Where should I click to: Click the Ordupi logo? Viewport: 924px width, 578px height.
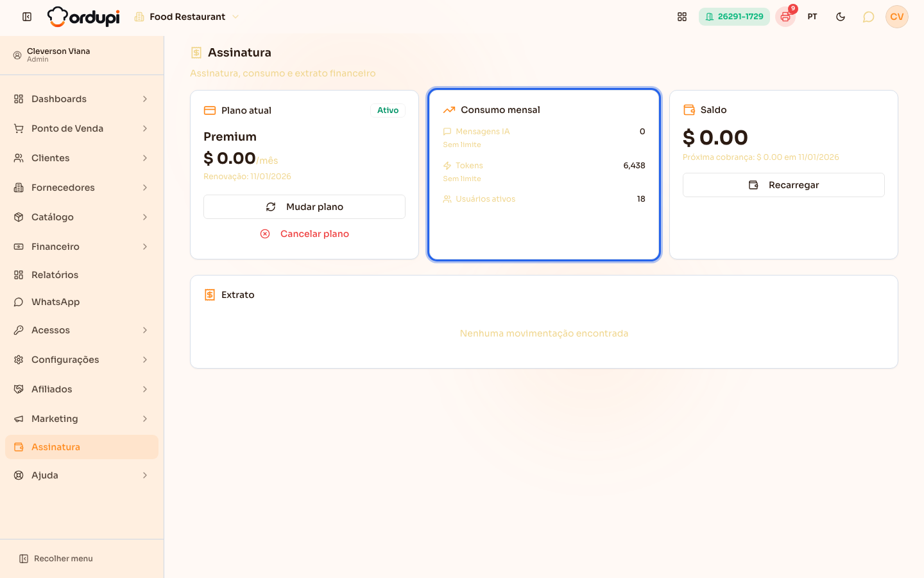coord(83,17)
